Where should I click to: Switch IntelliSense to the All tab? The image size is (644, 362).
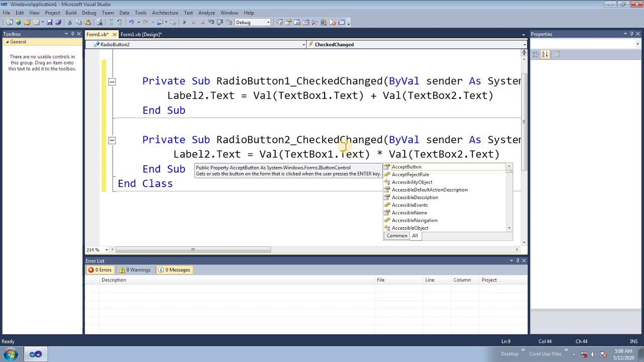(x=415, y=236)
